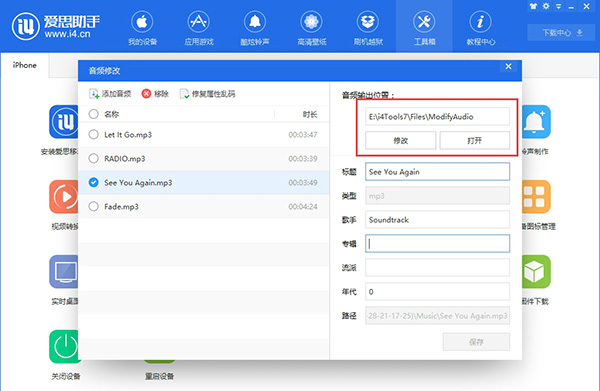Open the 我的设备 Apple icon
The image size is (600, 391).
click(x=142, y=22)
